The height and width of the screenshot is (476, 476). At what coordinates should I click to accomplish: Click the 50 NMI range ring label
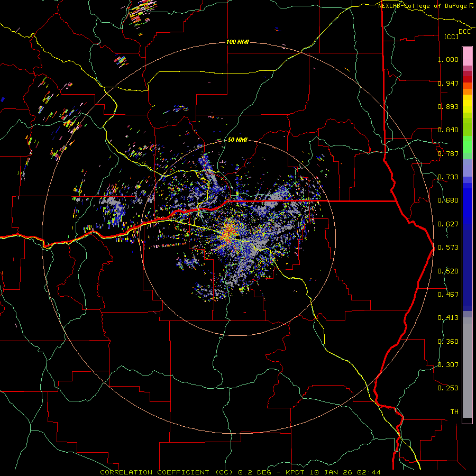point(237,140)
